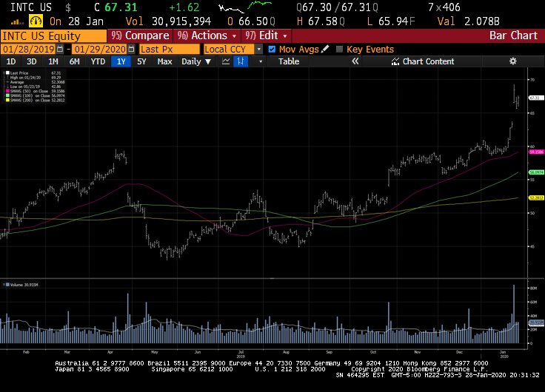Edit the start date 01/28/2019 field

28,49
